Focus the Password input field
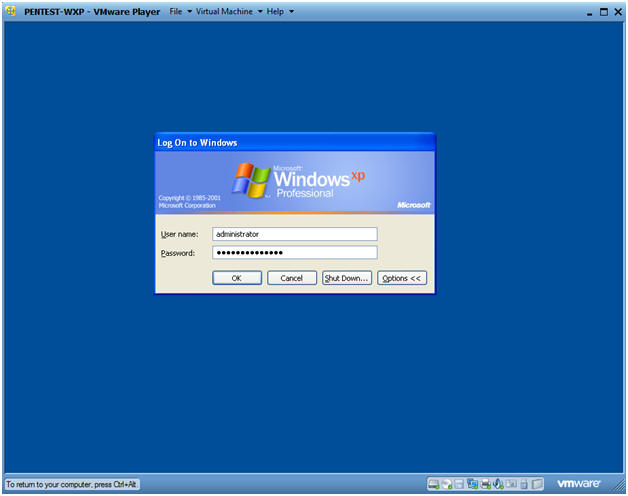Viewport: 628px width, 496px height. [295, 252]
